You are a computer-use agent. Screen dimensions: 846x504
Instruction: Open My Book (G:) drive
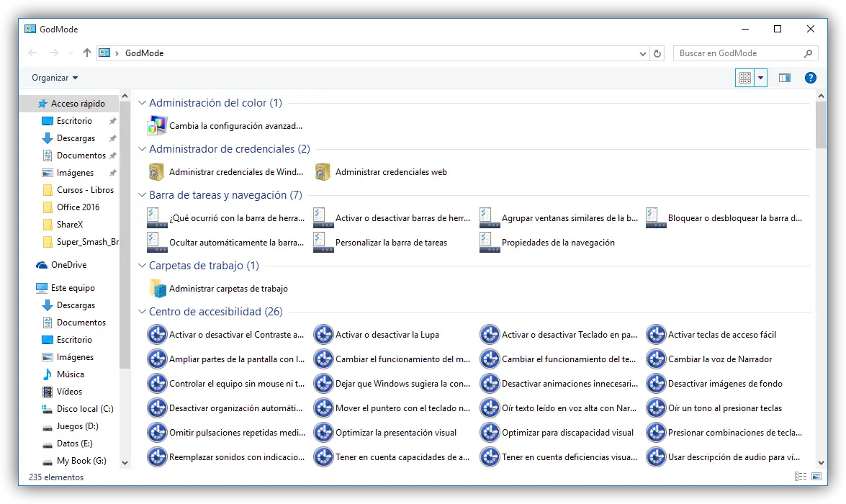click(x=74, y=461)
